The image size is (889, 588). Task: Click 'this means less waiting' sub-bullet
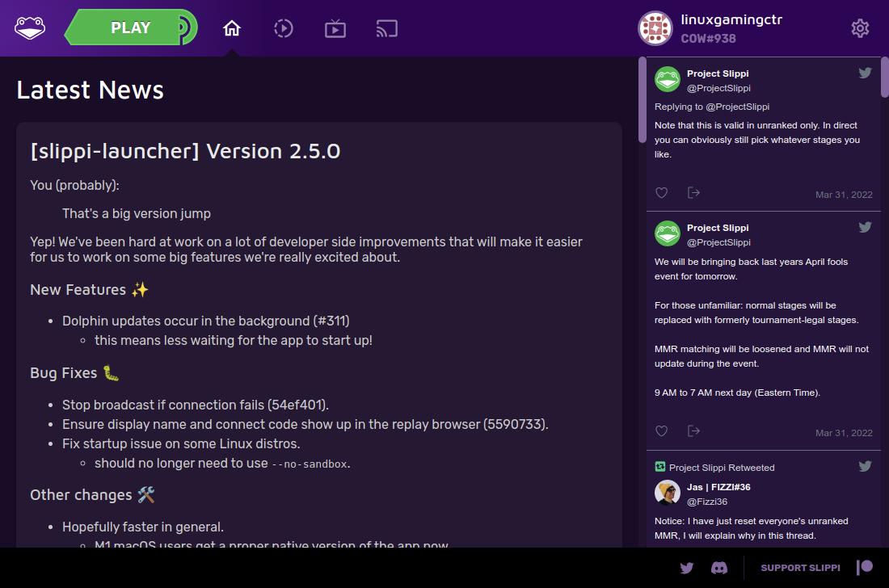233,341
